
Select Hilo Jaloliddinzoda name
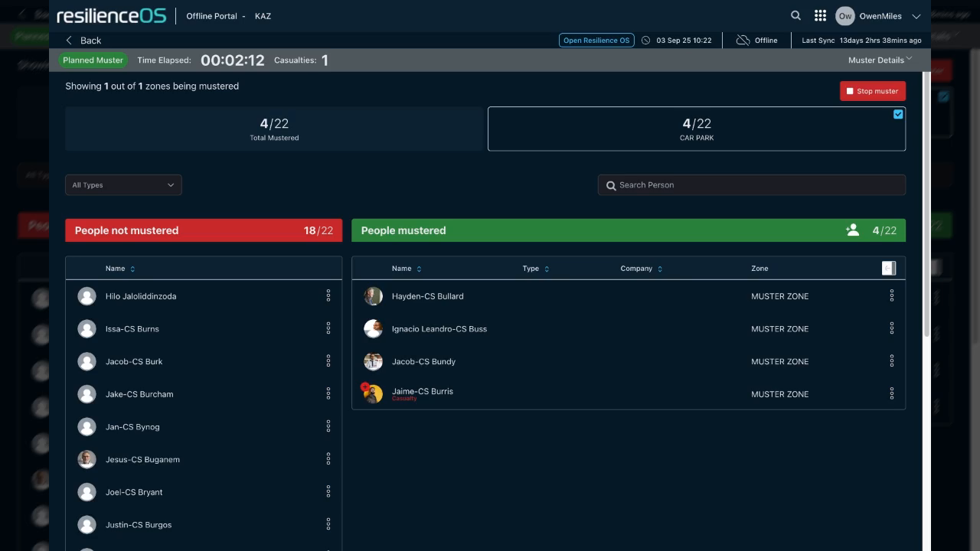[x=141, y=296]
